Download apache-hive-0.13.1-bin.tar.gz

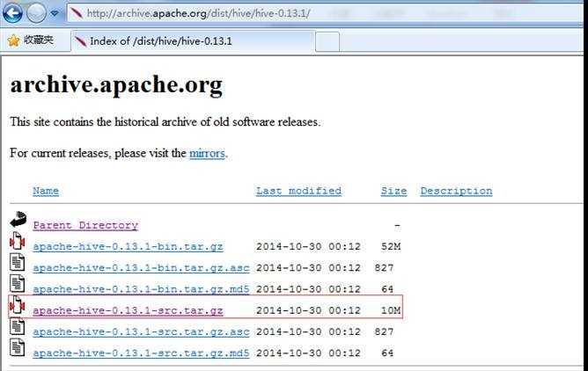click(128, 247)
